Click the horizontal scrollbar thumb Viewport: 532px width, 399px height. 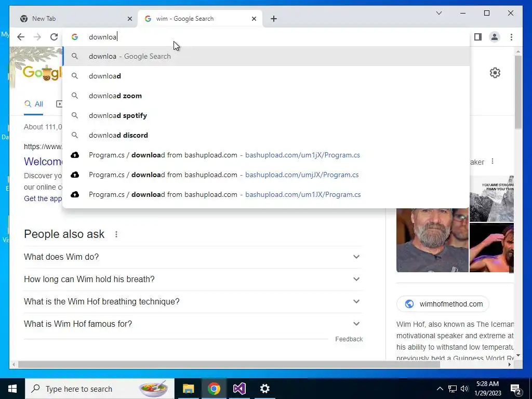tap(229, 364)
